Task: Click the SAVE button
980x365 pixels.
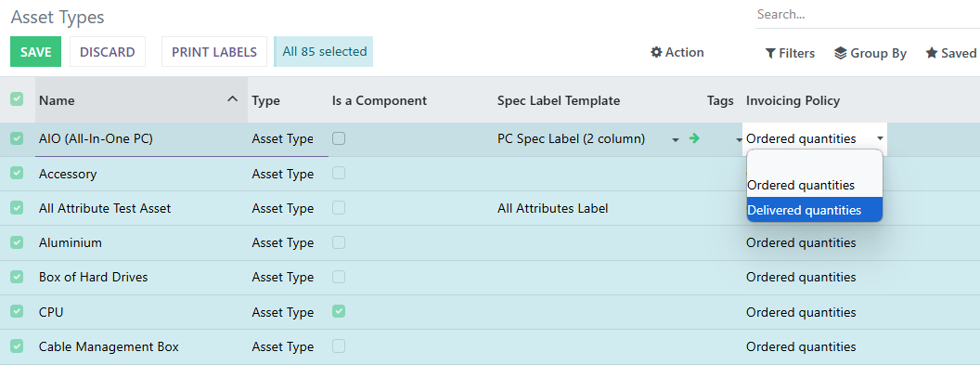Action: pos(35,52)
